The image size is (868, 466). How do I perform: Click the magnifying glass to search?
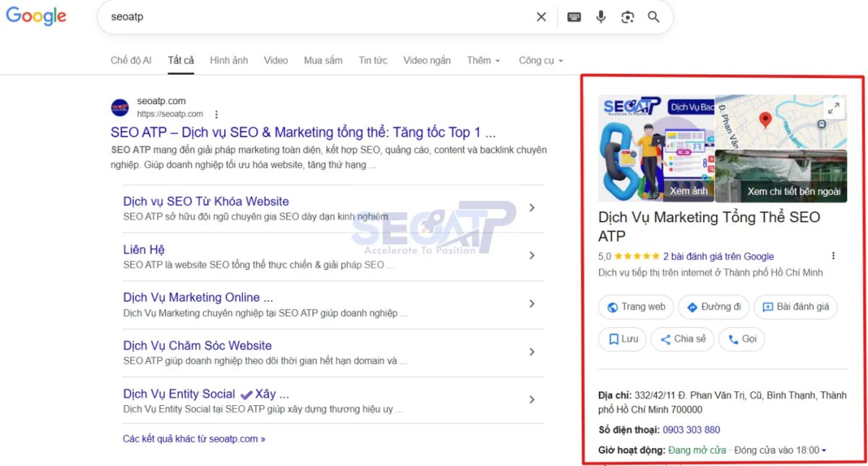(x=653, y=16)
